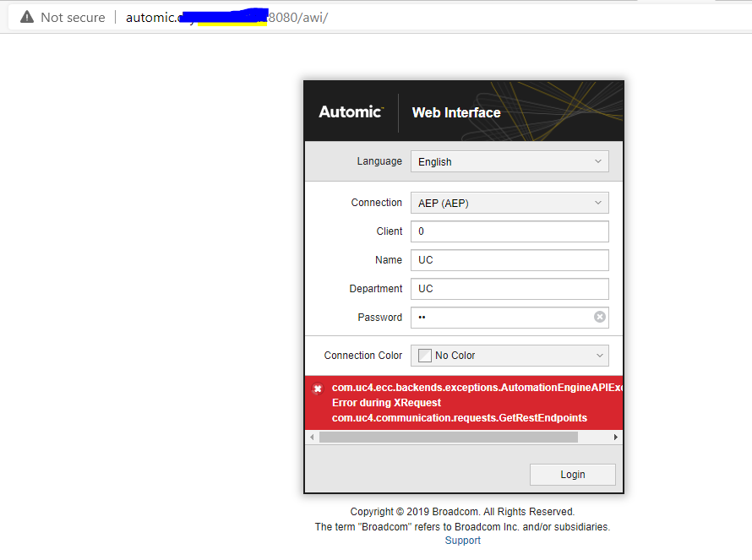Click the No Color swatch square

click(x=424, y=355)
